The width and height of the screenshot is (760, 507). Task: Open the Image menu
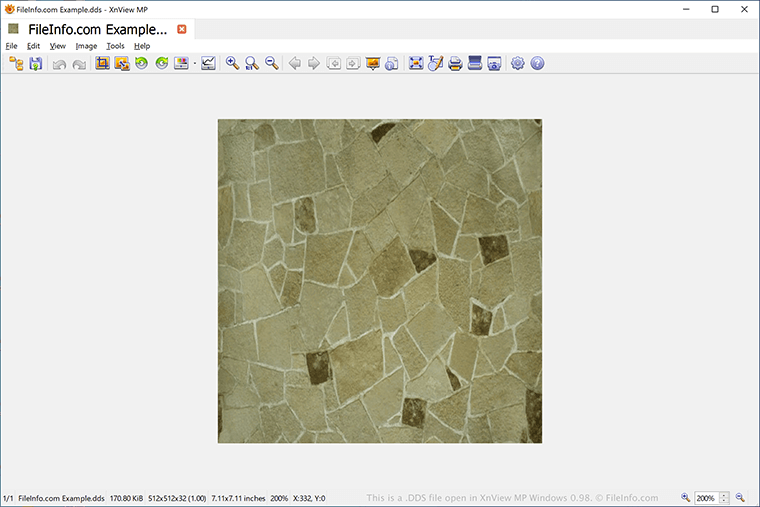pos(86,46)
